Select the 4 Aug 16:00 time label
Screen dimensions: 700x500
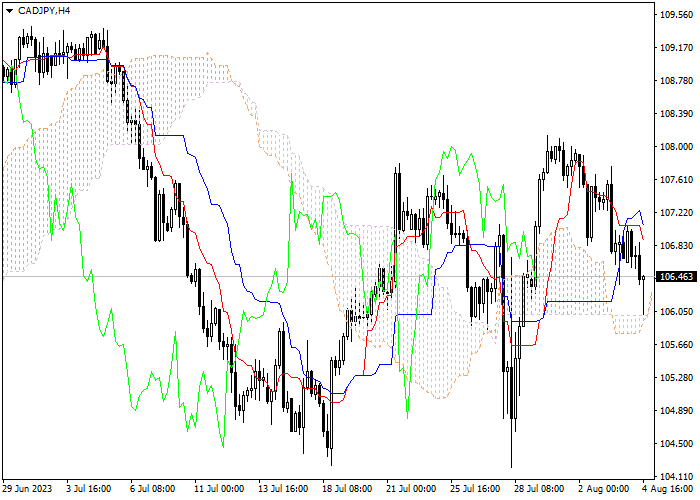coord(669,488)
